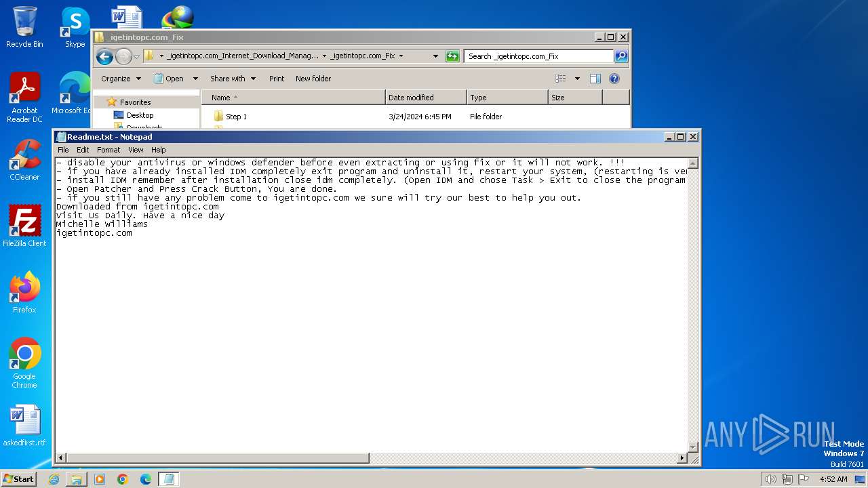Open the views options dropdown arrow
The width and height of the screenshot is (868, 488).
(x=577, y=79)
